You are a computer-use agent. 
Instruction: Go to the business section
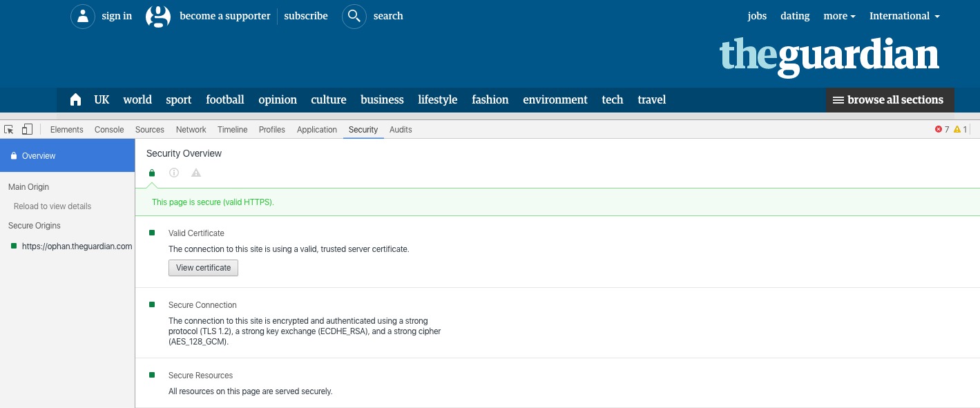pyautogui.click(x=382, y=100)
